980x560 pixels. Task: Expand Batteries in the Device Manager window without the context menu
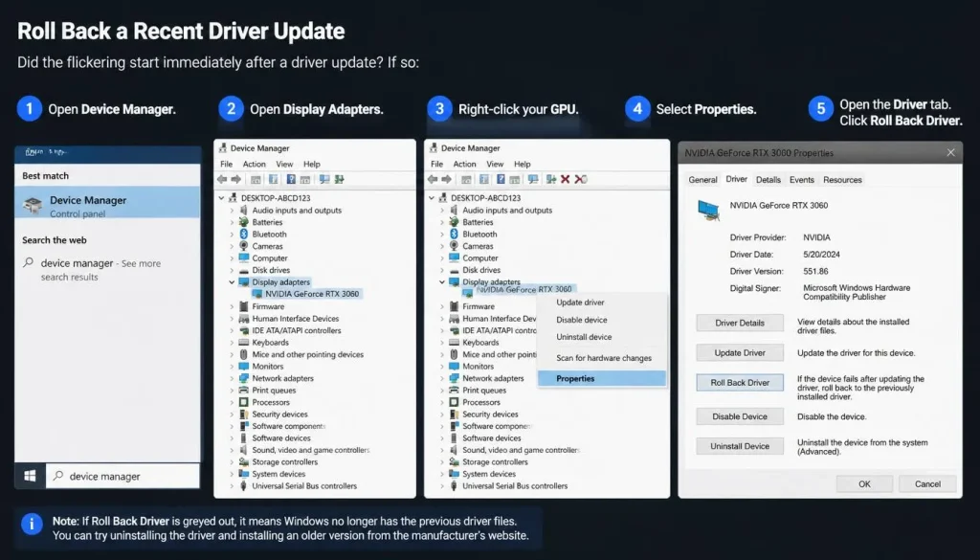click(x=232, y=222)
